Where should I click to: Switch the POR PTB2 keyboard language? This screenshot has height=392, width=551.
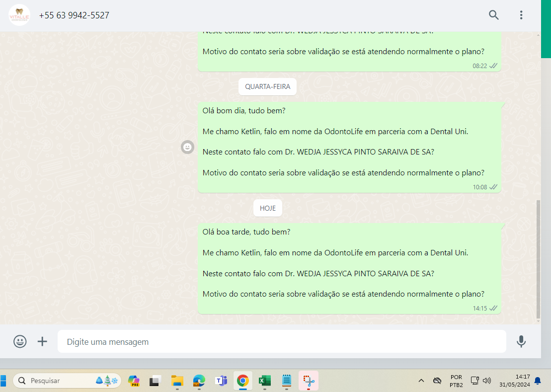[x=456, y=381]
